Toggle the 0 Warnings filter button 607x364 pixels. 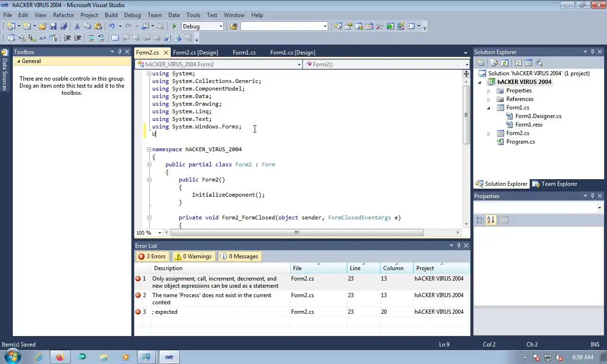(193, 256)
